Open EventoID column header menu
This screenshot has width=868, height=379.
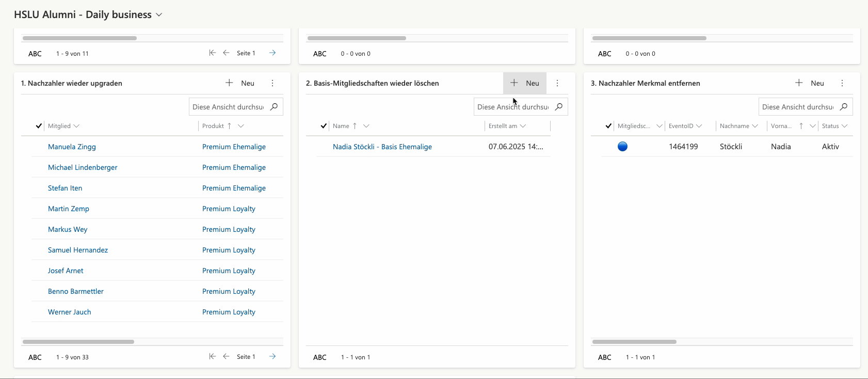click(685, 126)
